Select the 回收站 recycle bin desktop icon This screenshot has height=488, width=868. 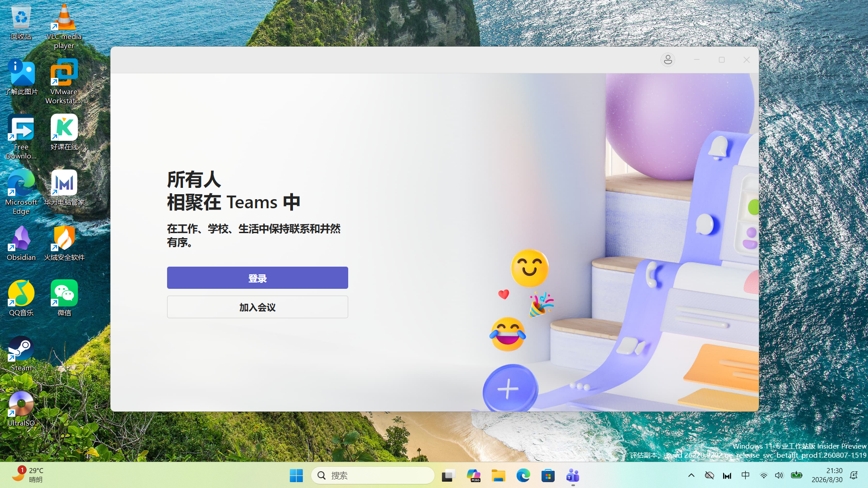[x=21, y=23]
